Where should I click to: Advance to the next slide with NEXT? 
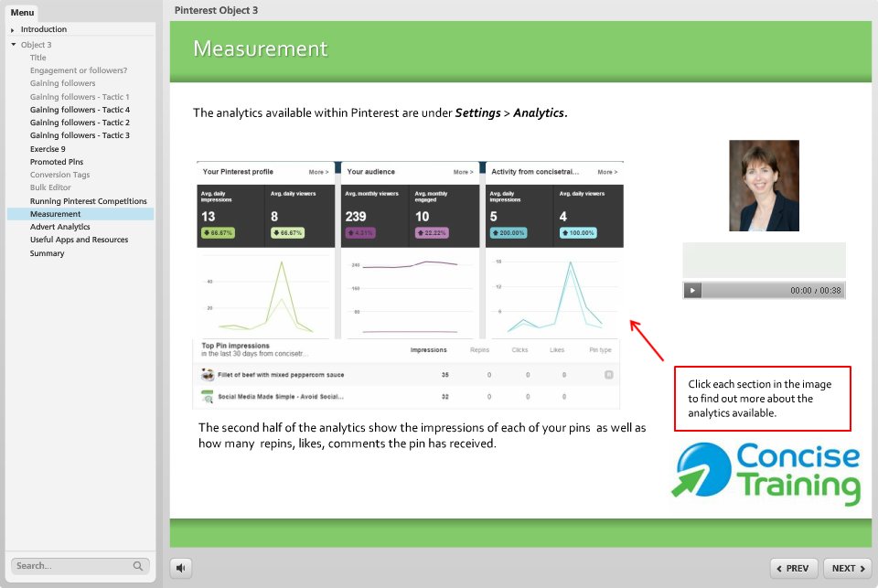848,568
